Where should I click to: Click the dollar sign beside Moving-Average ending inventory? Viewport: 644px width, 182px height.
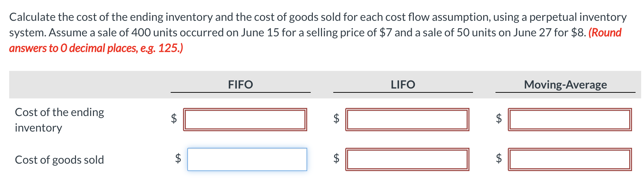[499, 118]
